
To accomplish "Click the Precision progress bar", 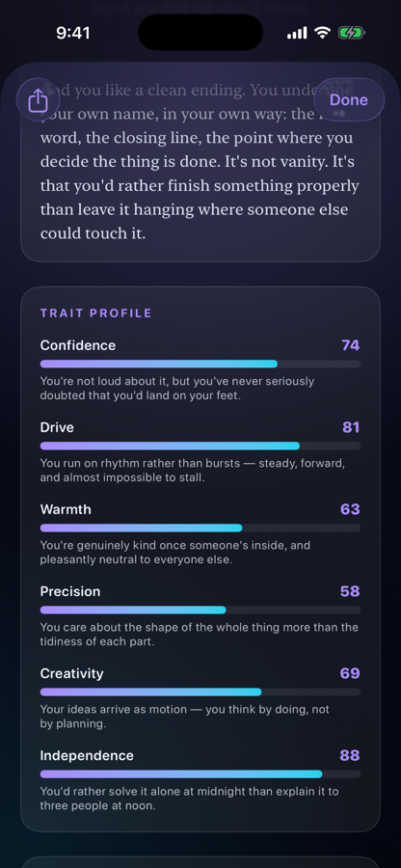I will 200,610.
